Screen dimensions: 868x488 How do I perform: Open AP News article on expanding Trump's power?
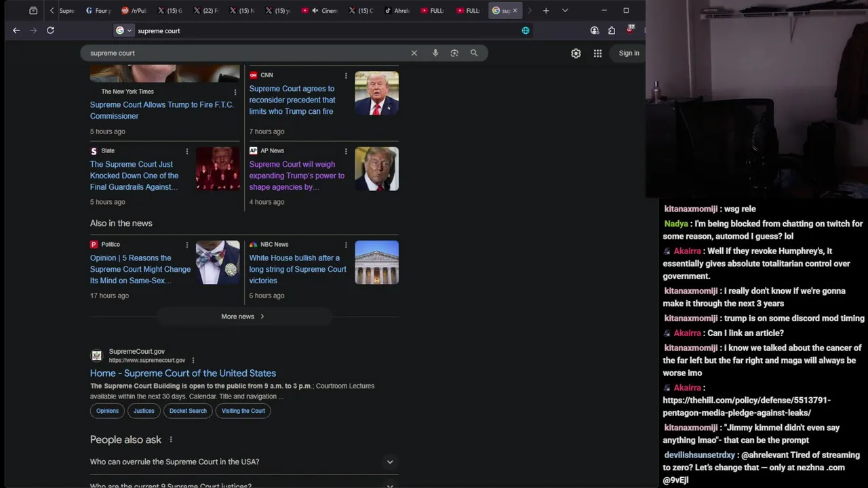(x=296, y=176)
